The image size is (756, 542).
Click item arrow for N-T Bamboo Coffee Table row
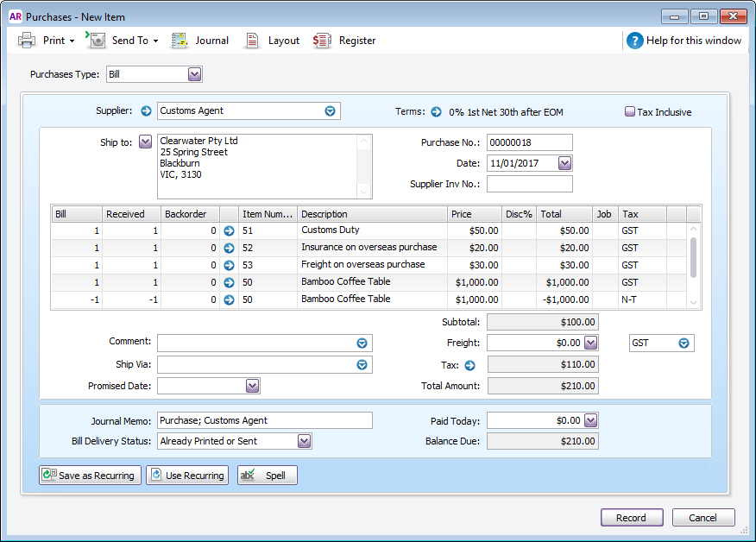229,300
